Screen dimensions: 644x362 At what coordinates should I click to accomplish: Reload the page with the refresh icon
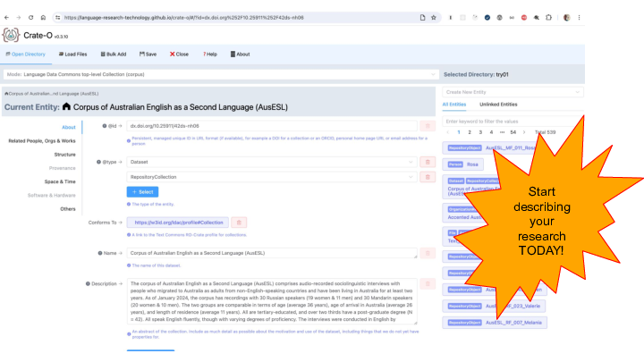coord(30,18)
